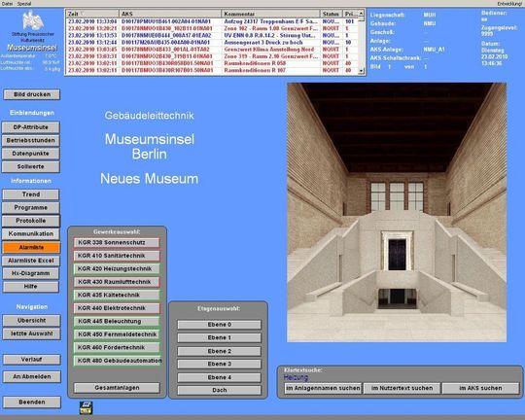Select KGR 460 Fördertechnik
The height and width of the screenshot is (420, 525).
coord(117,348)
